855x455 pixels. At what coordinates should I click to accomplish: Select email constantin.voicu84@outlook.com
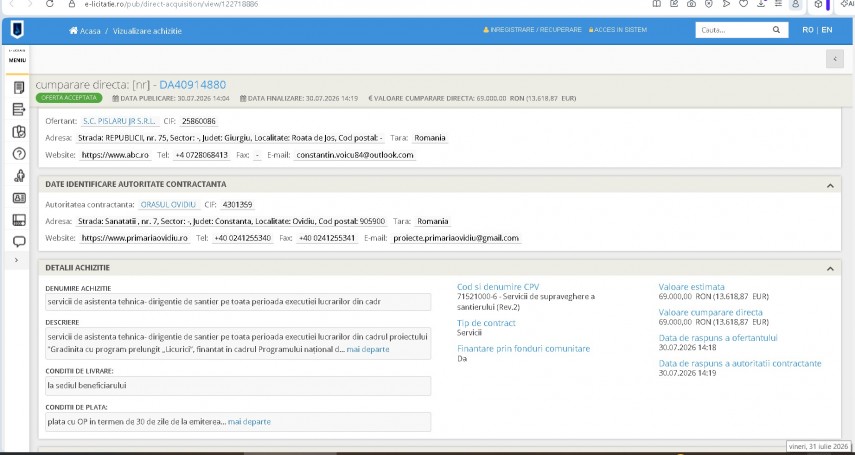tap(355, 155)
